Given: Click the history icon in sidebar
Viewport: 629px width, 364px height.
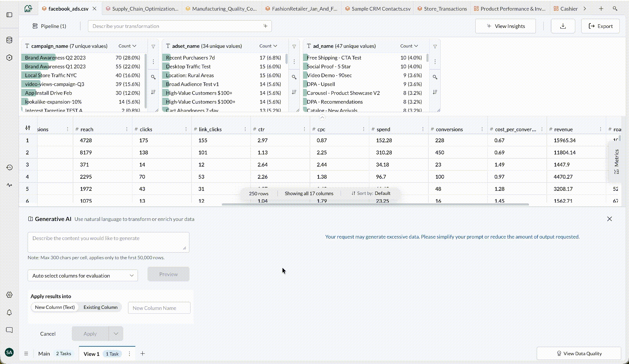Looking at the screenshot, I should coord(10,167).
